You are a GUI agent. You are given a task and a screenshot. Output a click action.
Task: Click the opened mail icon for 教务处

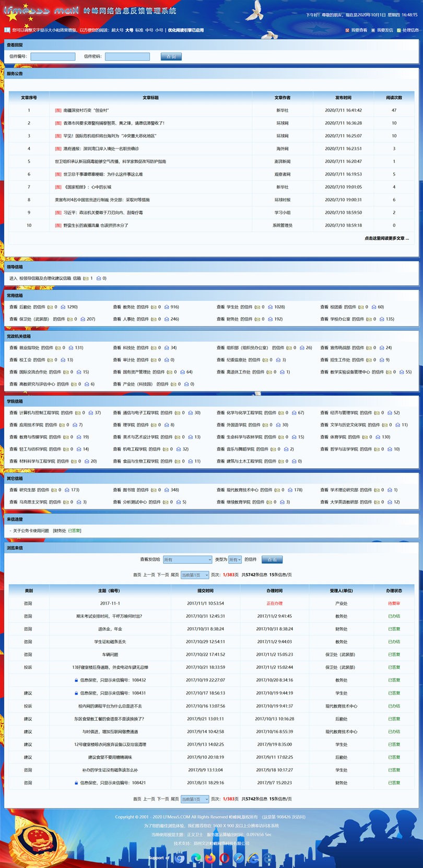coord(167,307)
